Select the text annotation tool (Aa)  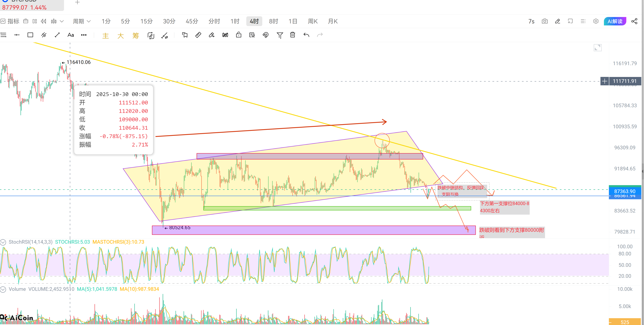pos(71,35)
